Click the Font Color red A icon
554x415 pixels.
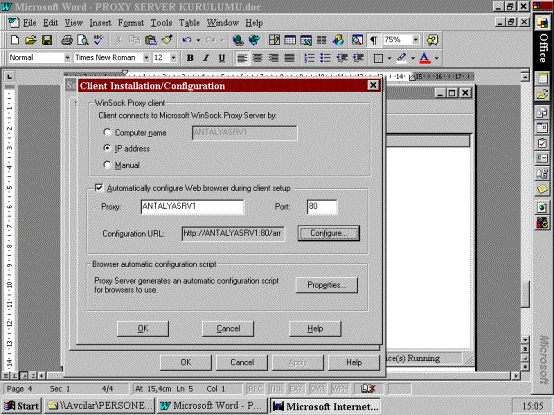pyautogui.click(x=425, y=58)
